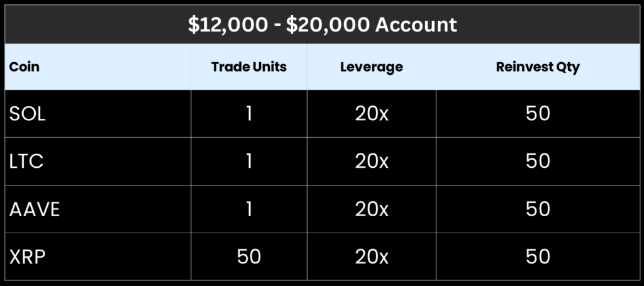
Task: Select the 20x Leverage cell for XRP
Action: pyautogui.click(x=372, y=256)
